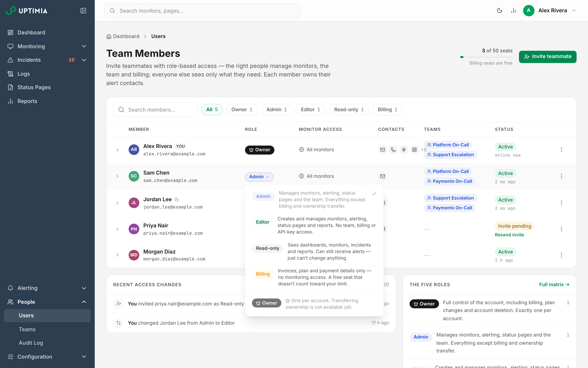The width and height of the screenshot is (588, 368).
Task: Expand Sam Chen's member row
Action: click(117, 176)
